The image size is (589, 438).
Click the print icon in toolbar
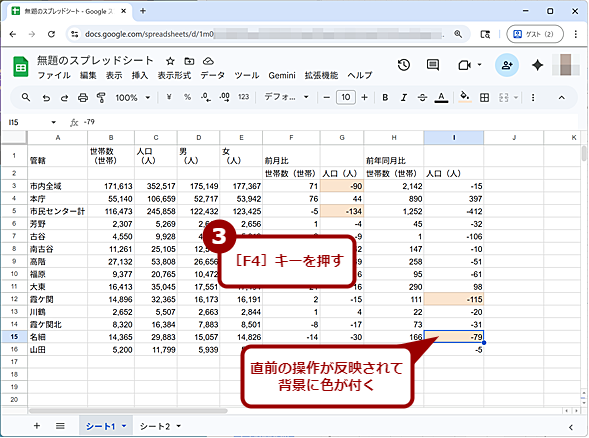click(83, 98)
